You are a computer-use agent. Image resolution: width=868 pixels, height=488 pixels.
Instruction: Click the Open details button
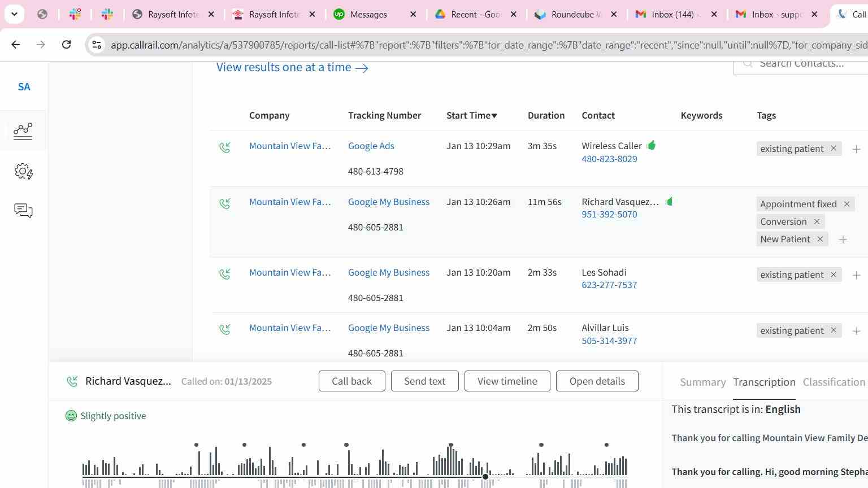[597, 381]
